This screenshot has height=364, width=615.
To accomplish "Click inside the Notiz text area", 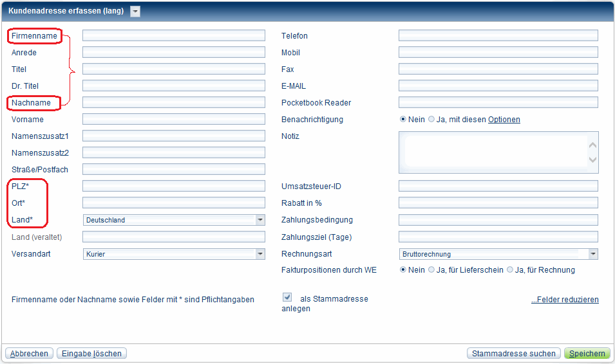I will coord(495,152).
